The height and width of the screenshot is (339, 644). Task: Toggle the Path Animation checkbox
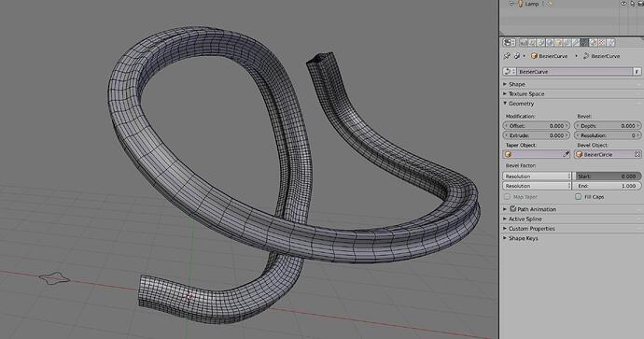[x=512, y=209]
